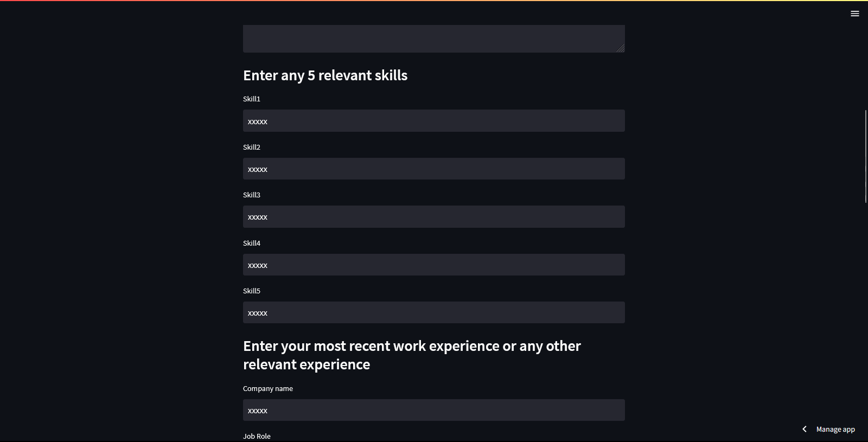The width and height of the screenshot is (868, 442).
Task: Click the Manage app button
Action: pos(835,429)
